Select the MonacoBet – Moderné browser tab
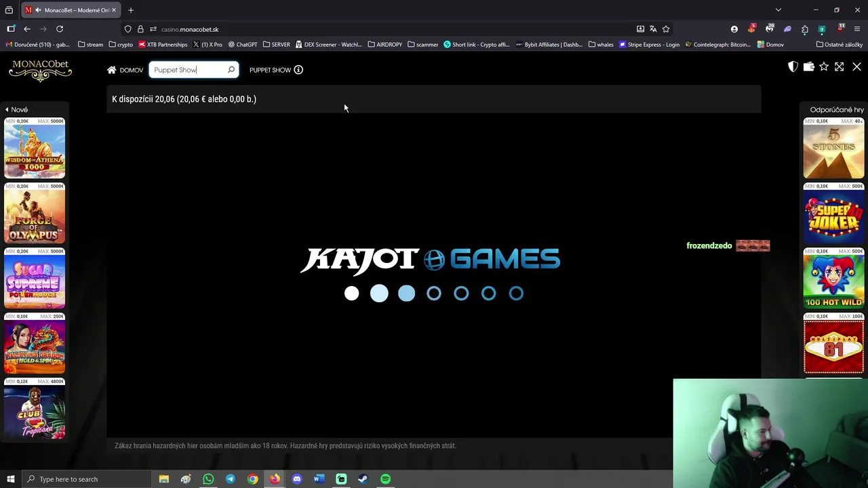The height and width of the screenshot is (488, 868). (72, 10)
